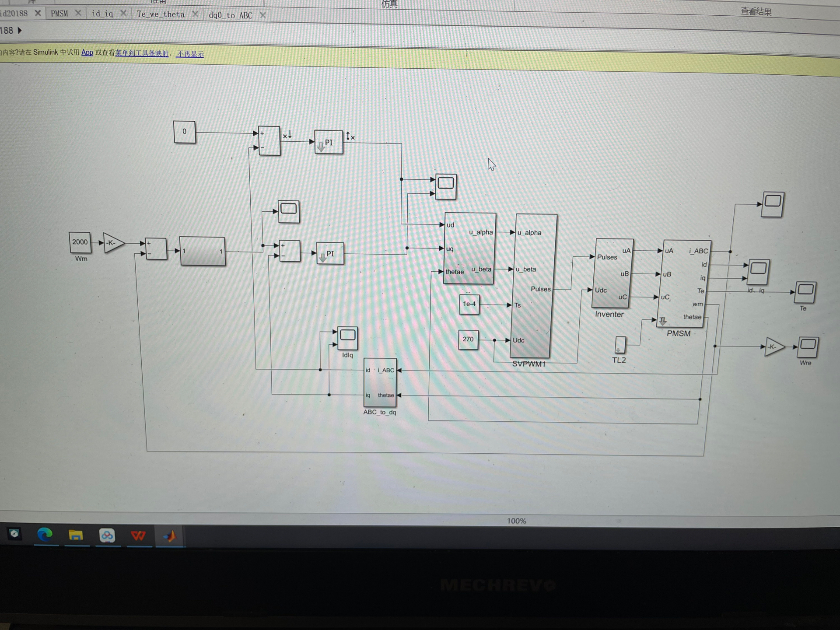
Task: Open Microsoft Edge from the taskbar
Action: (45, 535)
